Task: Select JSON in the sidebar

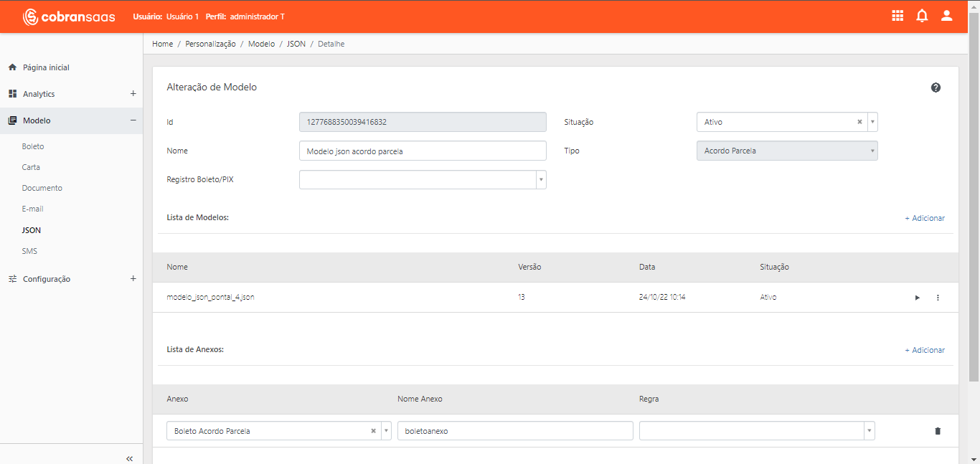Action: [x=32, y=230]
